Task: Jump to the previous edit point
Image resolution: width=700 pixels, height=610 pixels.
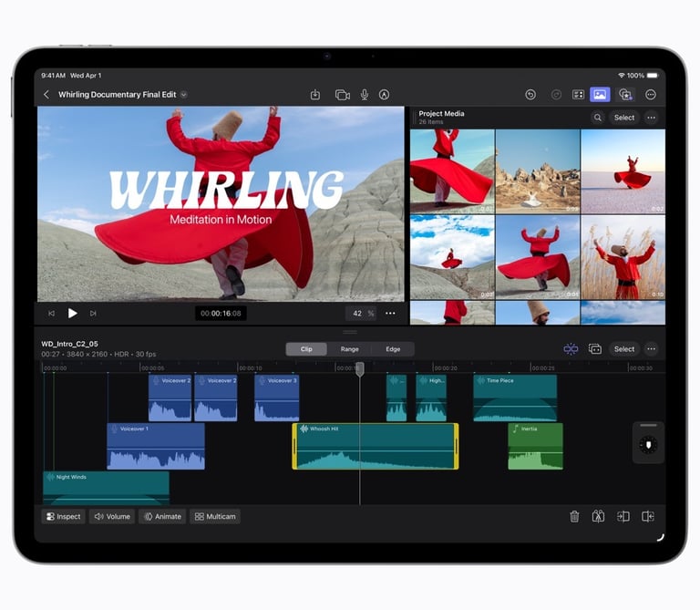Action: point(51,314)
